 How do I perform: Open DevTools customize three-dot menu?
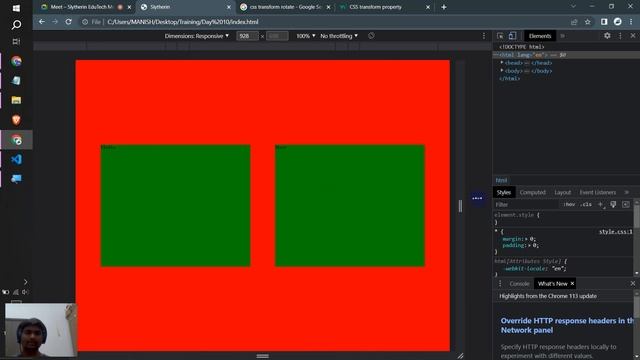coord(620,36)
